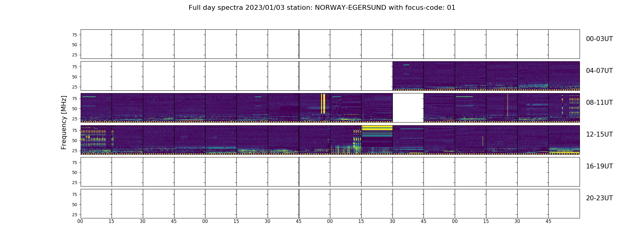Click the first spectrogram panel of the 04-07UT row
The height and width of the screenshot is (245, 644).
click(408, 76)
